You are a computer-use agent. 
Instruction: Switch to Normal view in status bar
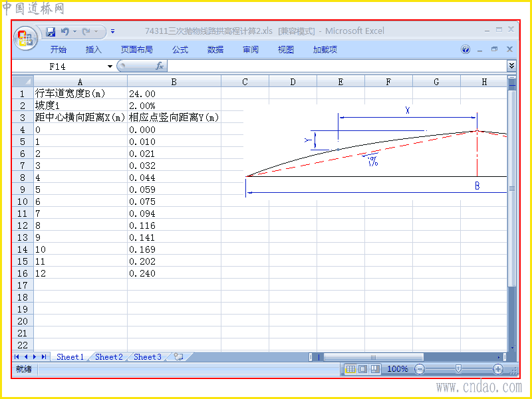(350, 369)
